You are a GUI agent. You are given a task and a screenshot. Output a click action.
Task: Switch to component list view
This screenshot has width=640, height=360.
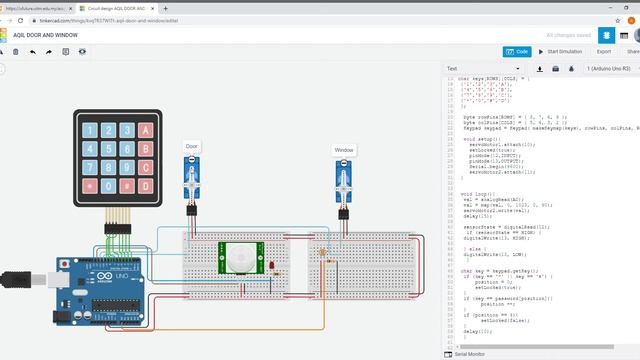(x=624, y=36)
